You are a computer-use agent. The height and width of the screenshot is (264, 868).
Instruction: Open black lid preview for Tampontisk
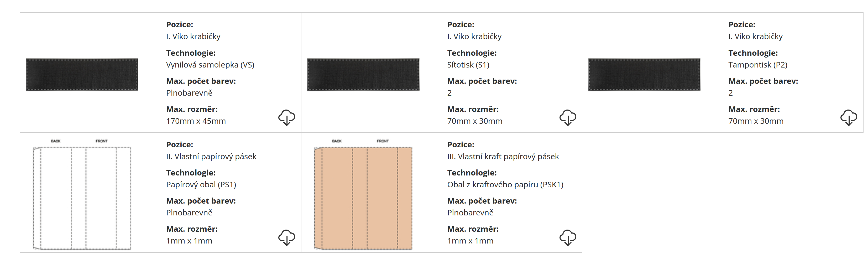coord(644,75)
